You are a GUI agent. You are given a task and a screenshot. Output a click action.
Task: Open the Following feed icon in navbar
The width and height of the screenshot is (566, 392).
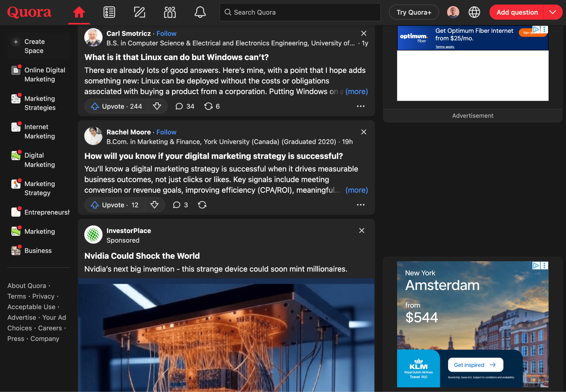point(109,12)
